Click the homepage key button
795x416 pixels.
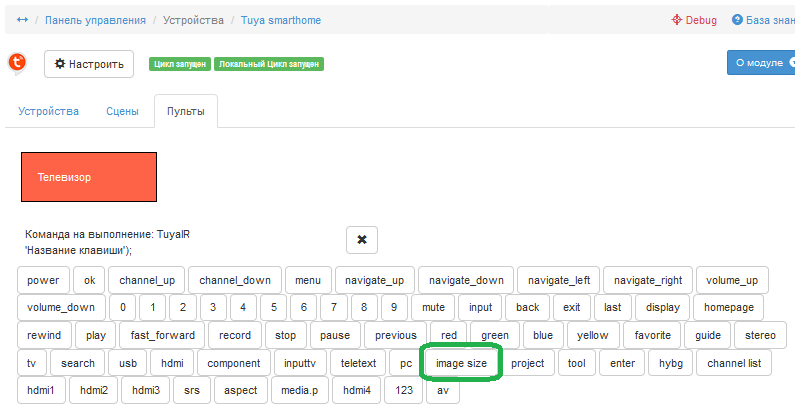(x=729, y=307)
